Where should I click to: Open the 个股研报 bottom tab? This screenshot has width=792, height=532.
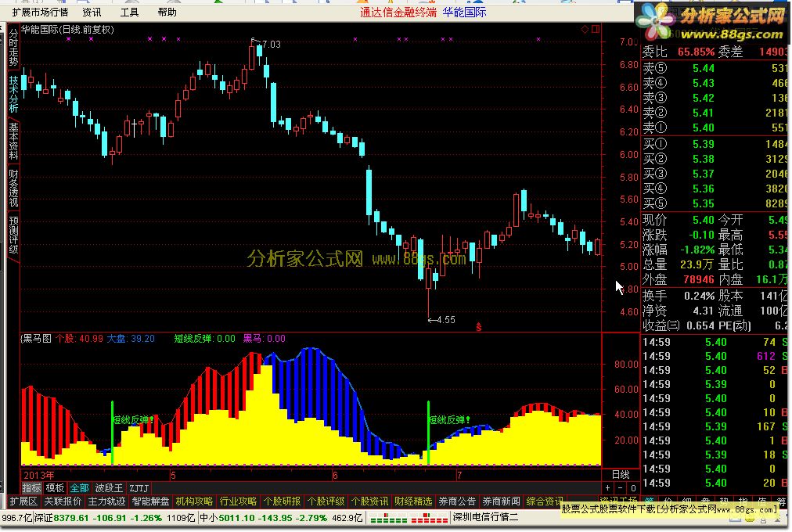(x=283, y=501)
